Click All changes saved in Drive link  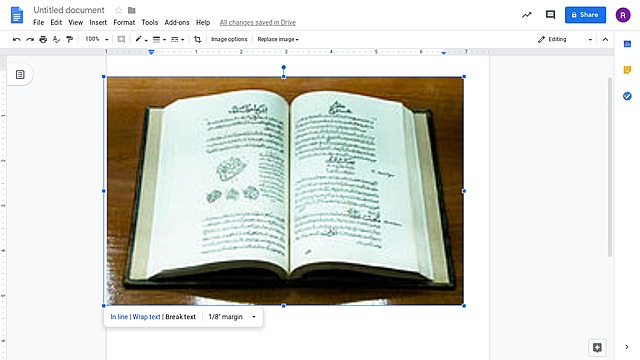click(258, 22)
